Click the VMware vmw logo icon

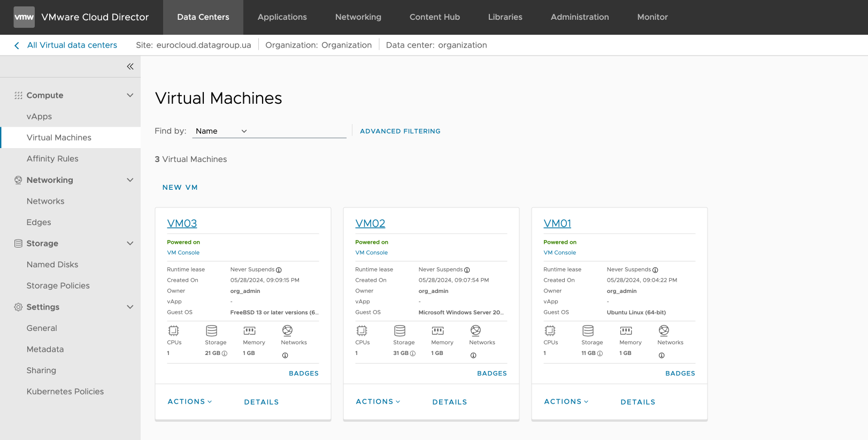(x=24, y=17)
